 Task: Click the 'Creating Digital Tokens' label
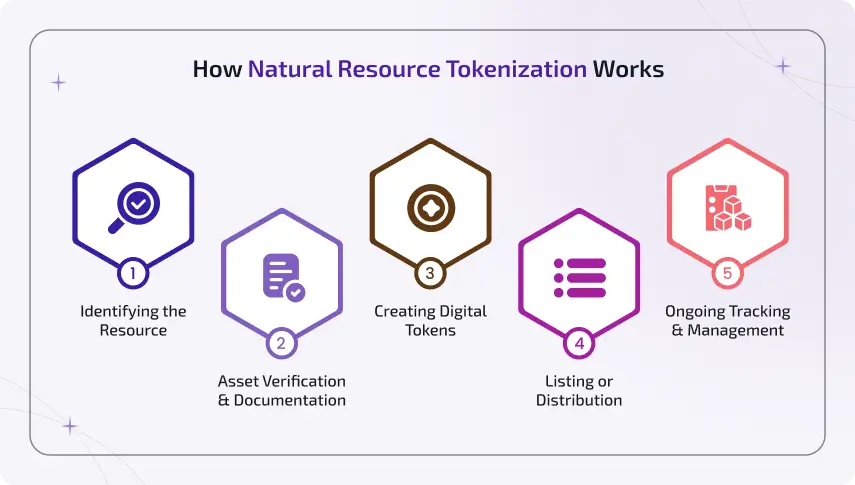[430, 320]
